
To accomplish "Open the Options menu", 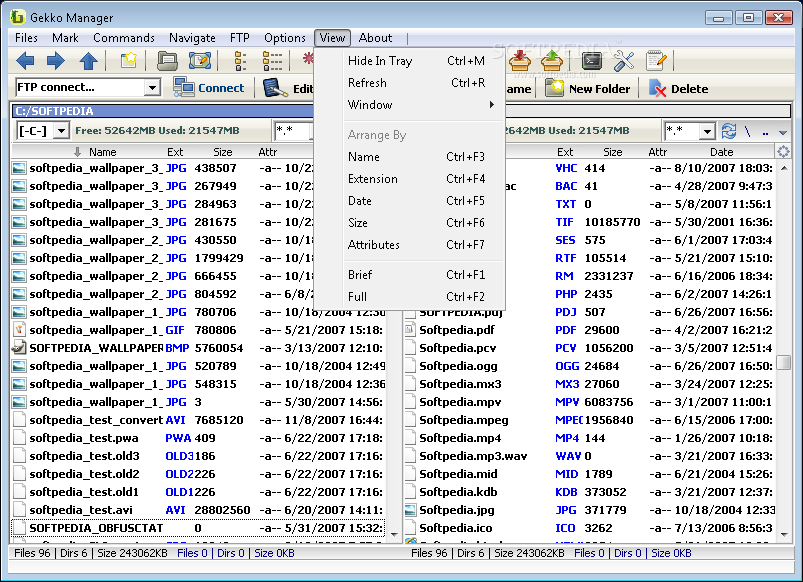I will (285, 38).
